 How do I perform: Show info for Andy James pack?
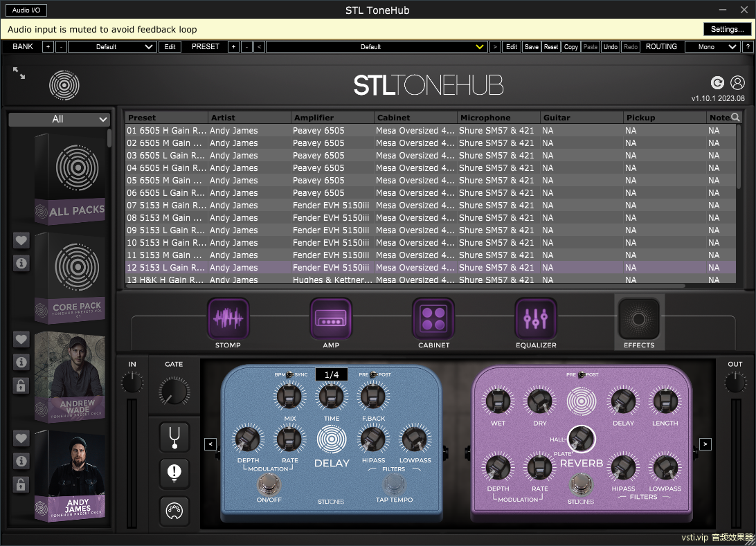(21, 461)
